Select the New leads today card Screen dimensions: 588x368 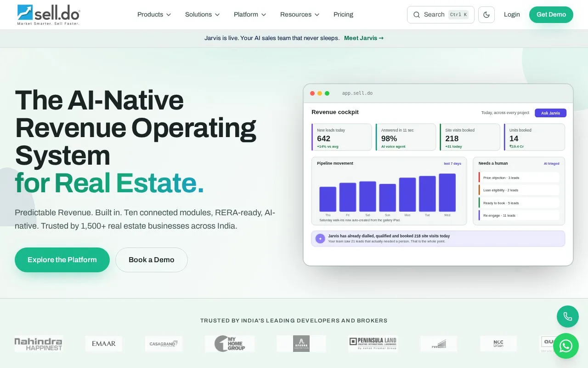click(342, 137)
